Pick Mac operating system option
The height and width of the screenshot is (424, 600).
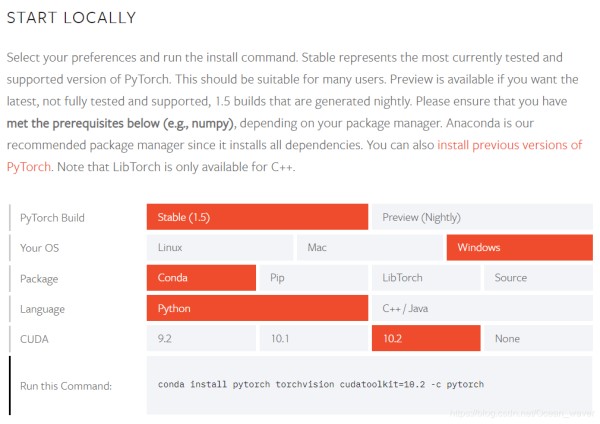click(x=370, y=247)
